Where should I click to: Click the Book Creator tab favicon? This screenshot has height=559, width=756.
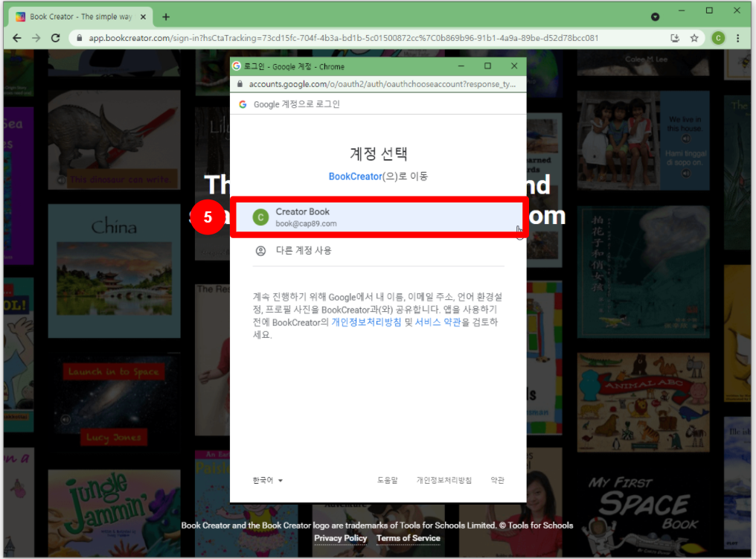coord(20,17)
